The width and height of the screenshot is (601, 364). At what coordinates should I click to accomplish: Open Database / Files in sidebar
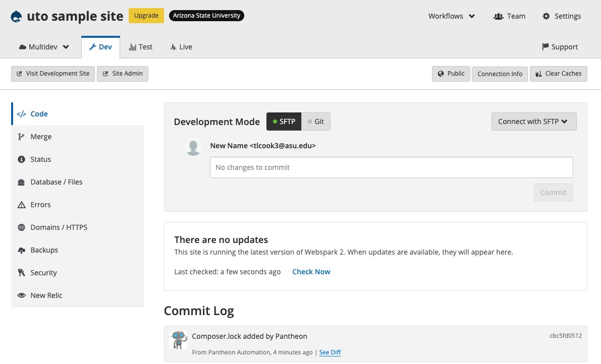[x=77, y=182]
